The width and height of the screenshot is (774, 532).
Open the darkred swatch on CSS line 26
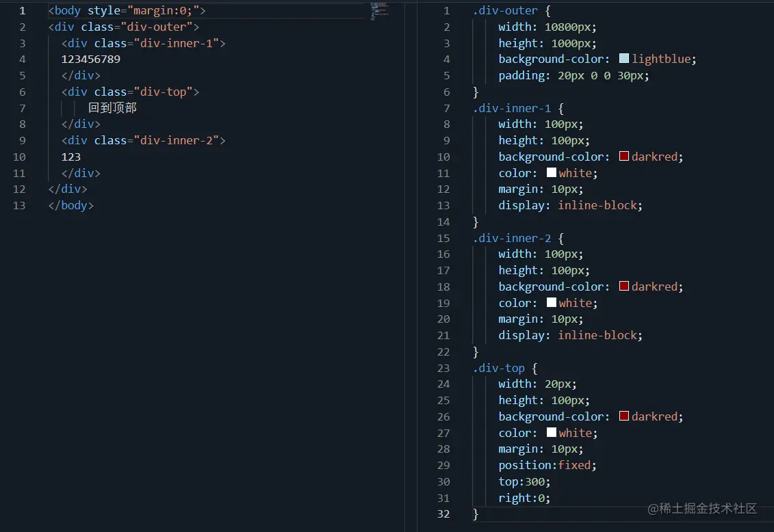(624, 416)
